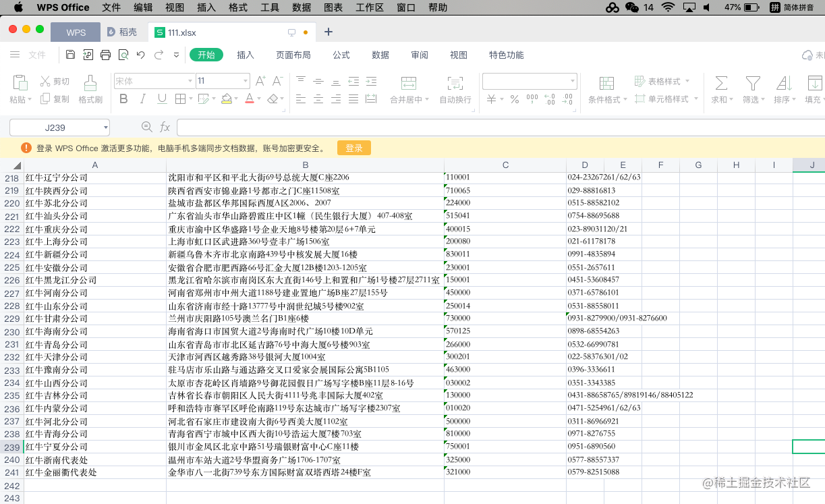The width and height of the screenshot is (825, 504).
Task: Expand the Name Box dropdown arrow
Action: [106, 127]
